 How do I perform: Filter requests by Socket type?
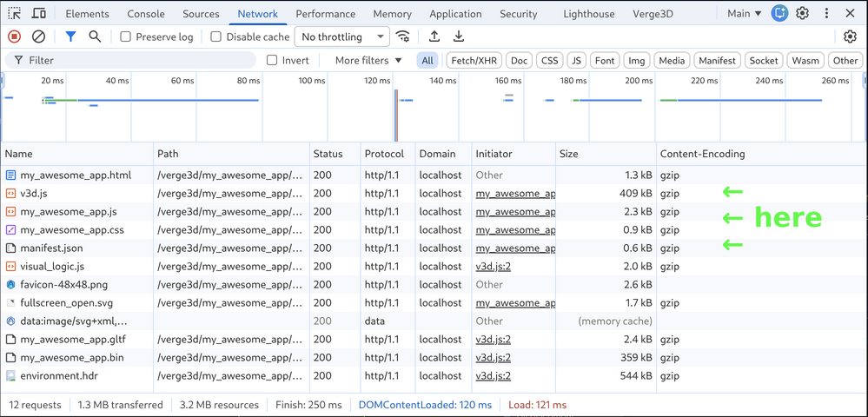pos(764,60)
